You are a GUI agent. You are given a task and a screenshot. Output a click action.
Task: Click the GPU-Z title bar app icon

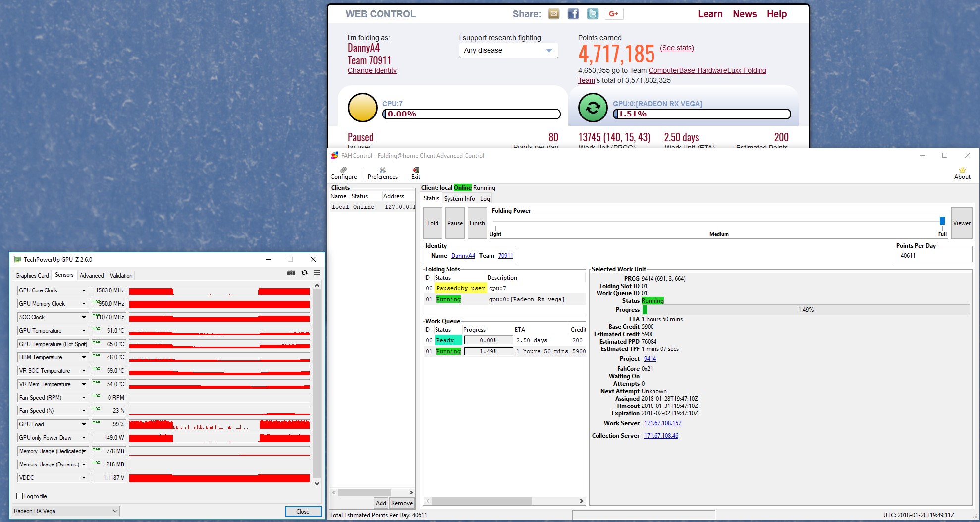pyautogui.click(x=18, y=259)
